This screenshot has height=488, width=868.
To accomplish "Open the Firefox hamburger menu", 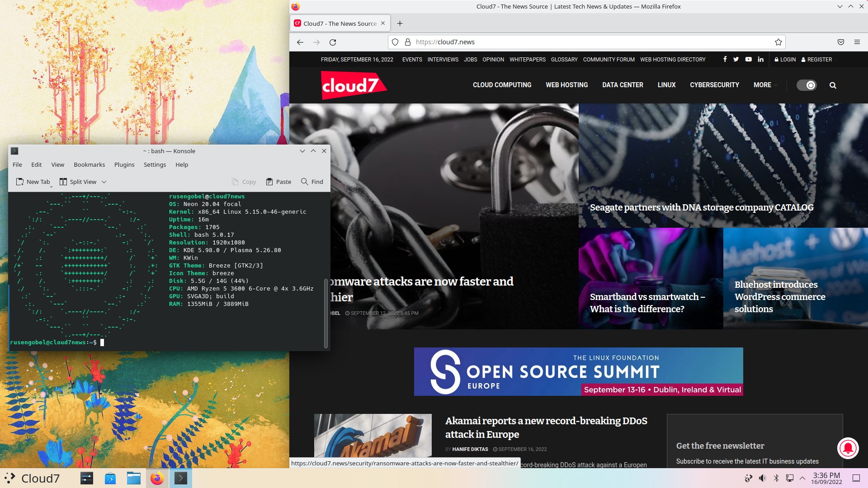I will click(x=857, y=42).
